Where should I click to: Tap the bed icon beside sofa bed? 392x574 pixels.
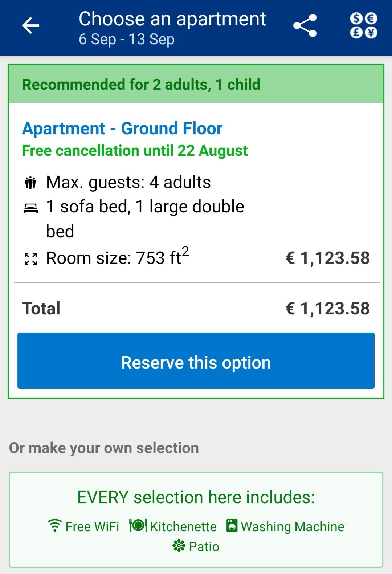point(30,208)
